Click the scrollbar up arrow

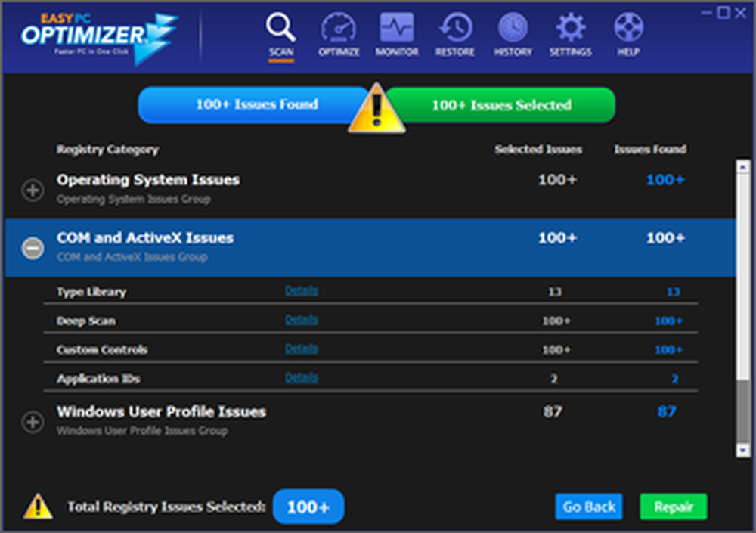click(x=743, y=166)
